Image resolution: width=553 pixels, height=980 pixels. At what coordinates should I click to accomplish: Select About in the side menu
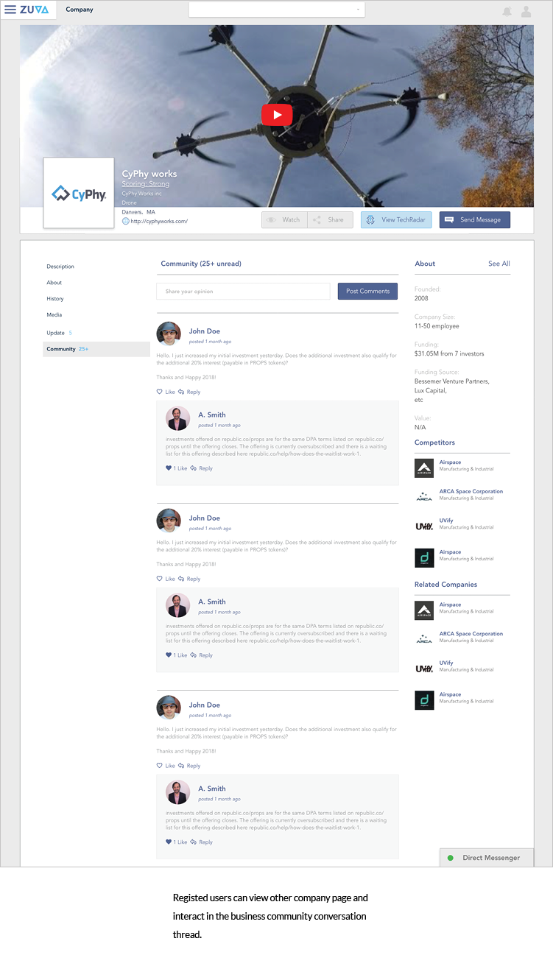(54, 283)
